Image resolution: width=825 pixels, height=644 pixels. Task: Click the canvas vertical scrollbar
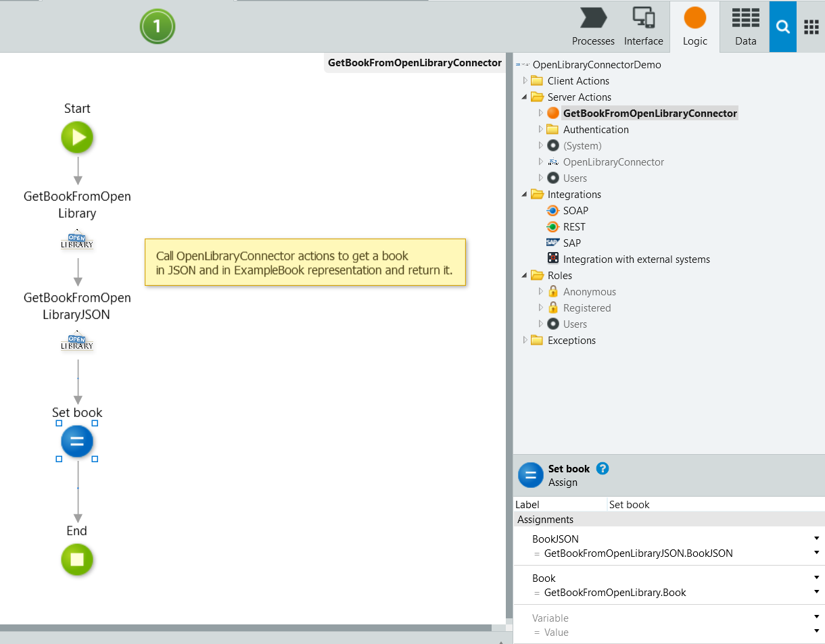point(509,335)
